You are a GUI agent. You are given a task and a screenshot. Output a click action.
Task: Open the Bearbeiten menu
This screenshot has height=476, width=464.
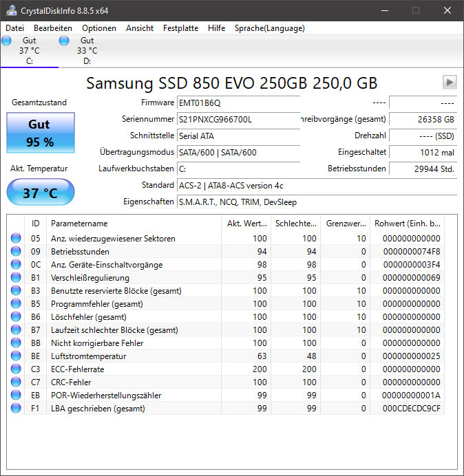tap(53, 28)
